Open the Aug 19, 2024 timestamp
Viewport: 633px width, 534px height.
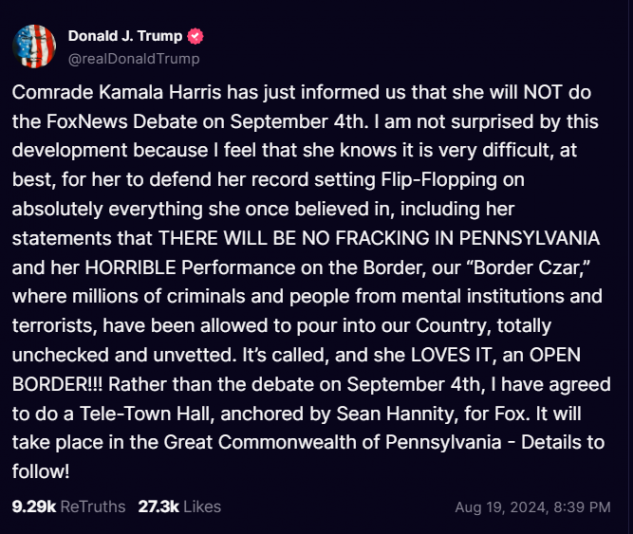click(501, 507)
